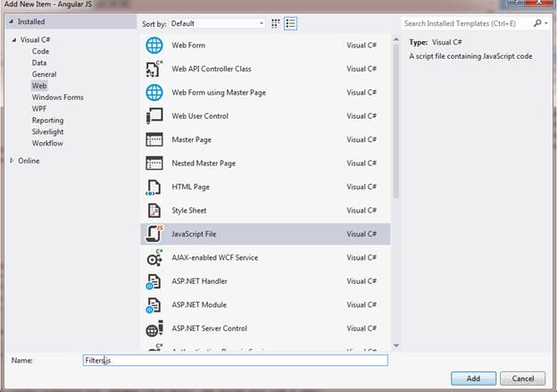
Task: Collapse the Visual C# tree node
Action: point(14,40)
